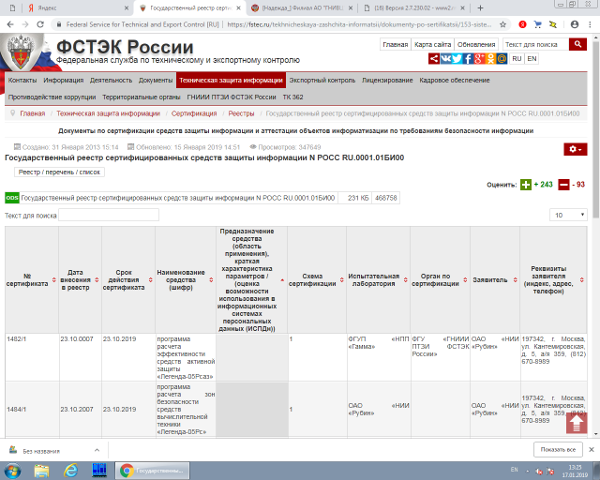Sort table by Орган по сертификации

[465, 280]
